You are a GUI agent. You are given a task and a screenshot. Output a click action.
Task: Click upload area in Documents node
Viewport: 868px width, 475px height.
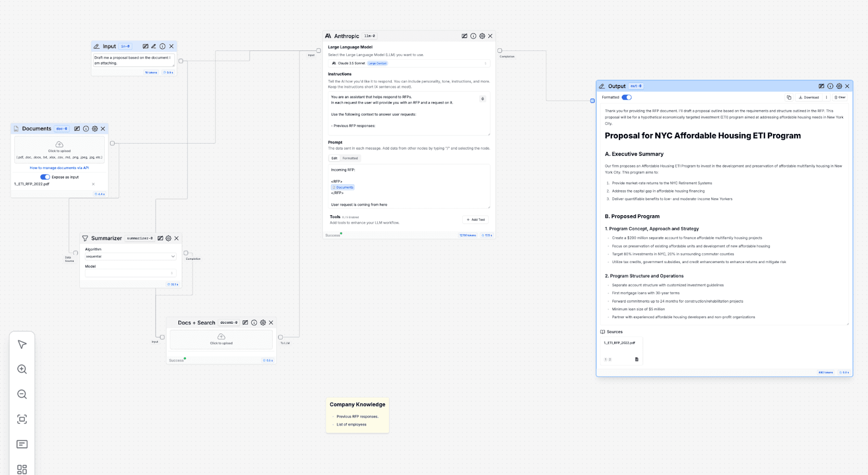pyautogui.click(x=59, y=149)
